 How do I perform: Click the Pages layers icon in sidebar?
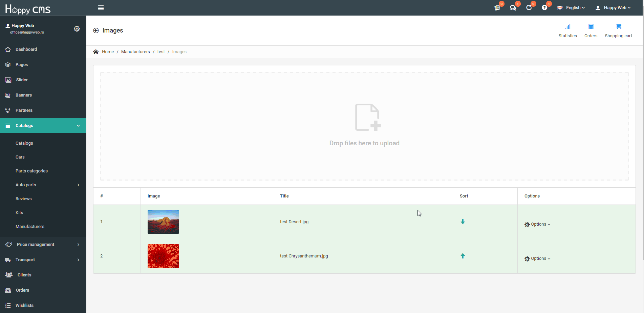click(x=8, y=65)
